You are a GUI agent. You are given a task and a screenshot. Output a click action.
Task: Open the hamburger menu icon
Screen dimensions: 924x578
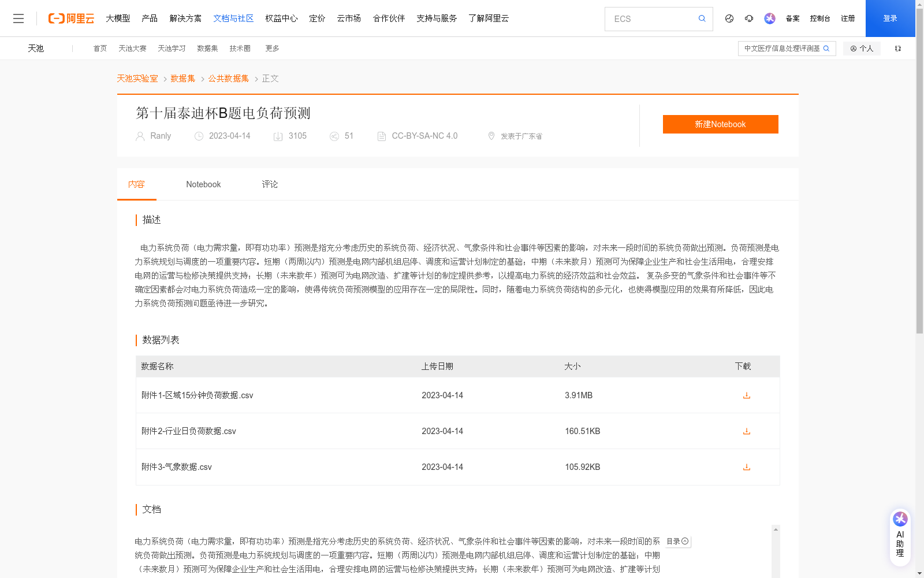point(18,18)
